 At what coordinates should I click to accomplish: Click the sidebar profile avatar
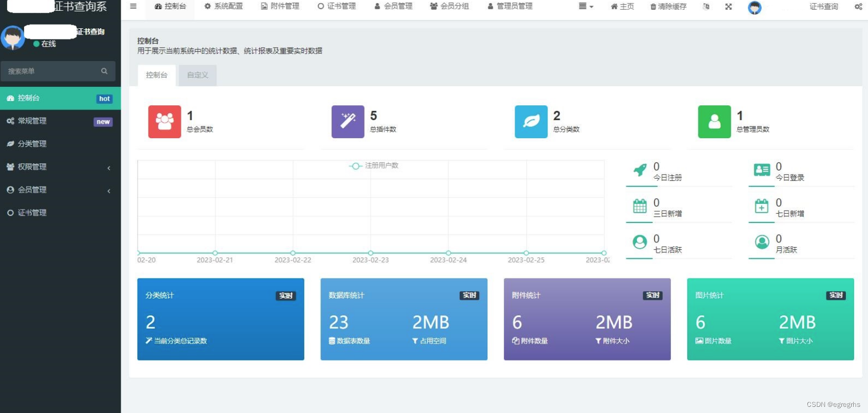point(12,38)
